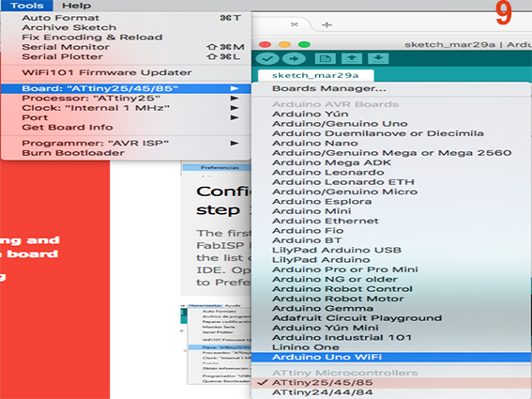
Task: Select Archive Sketch menu entry
Action: 127,27
